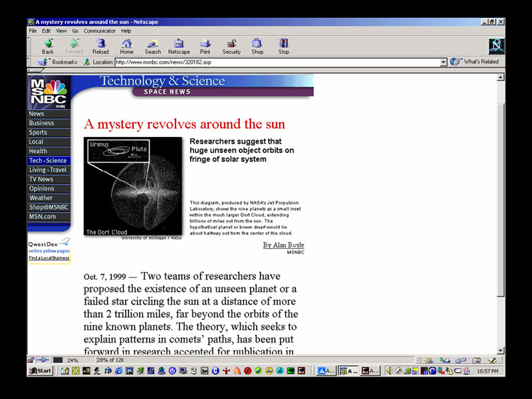The height and width of the screenshot is (399, 532).
Task: Open Search using the Search toolbar icon
Action: [x=152, y=45]
